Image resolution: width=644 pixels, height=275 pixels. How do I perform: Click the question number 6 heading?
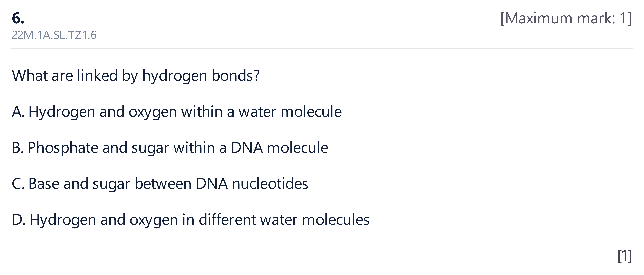[18, 18]
